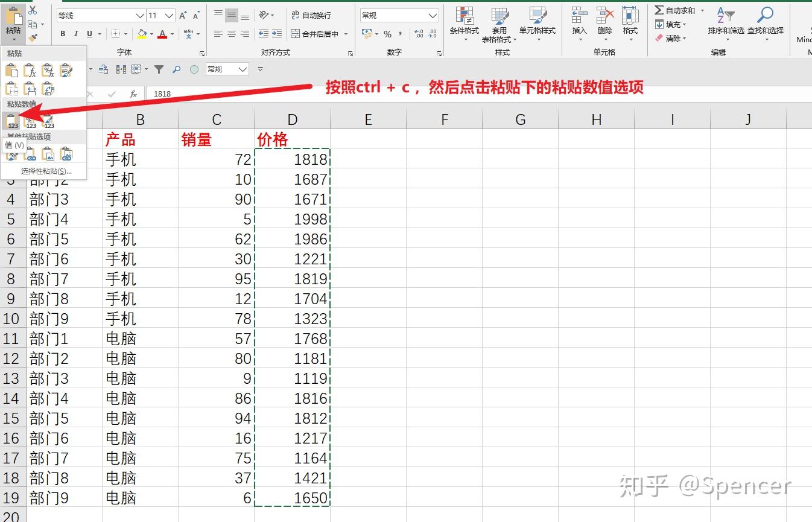The height and width of the screenshot is (522, 812).
Task: Select Paste as Picture option
Action: (48, 154)
